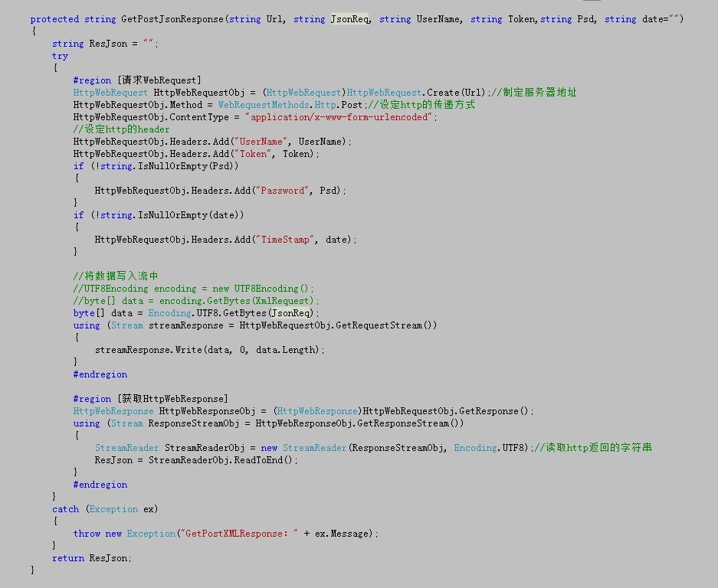Viewport: 718px width, 588px height.
Task: Click 'catch (Exception ex)' line
Action: 105,509
